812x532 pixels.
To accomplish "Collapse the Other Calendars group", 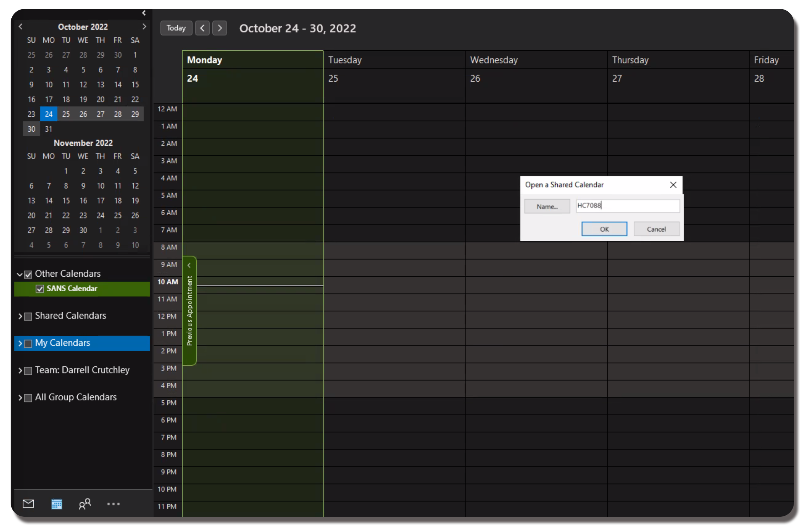I will click(x=20, y=275).
